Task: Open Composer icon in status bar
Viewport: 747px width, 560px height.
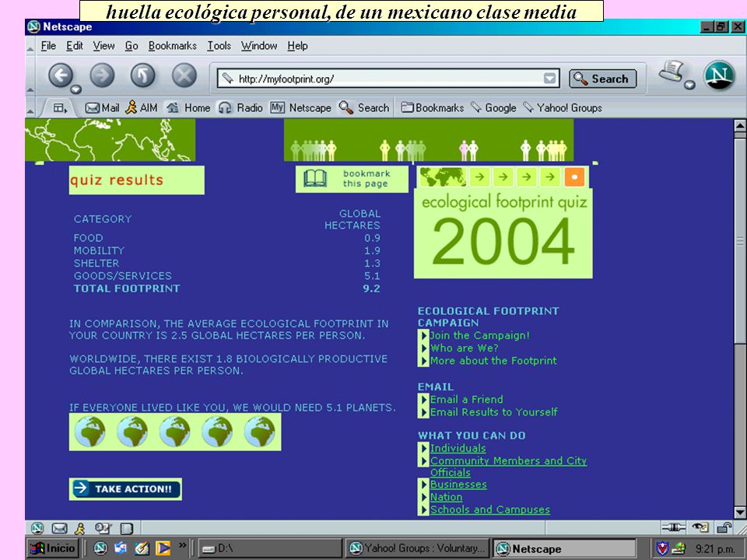Action: (x=103, y=527)
